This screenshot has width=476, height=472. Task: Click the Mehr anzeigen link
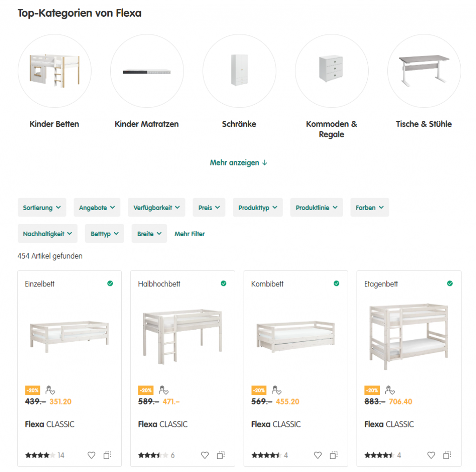(x=238, y=163)
